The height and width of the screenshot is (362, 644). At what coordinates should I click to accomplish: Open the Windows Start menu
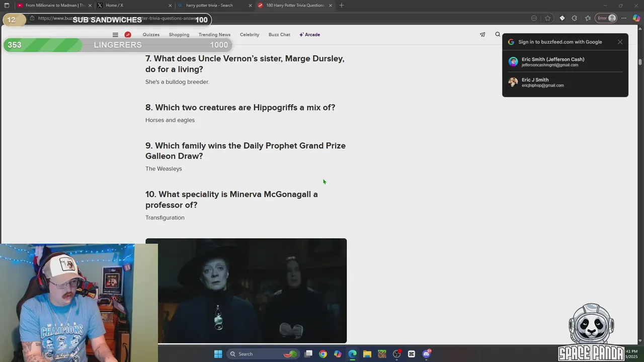tap(218, 354)
